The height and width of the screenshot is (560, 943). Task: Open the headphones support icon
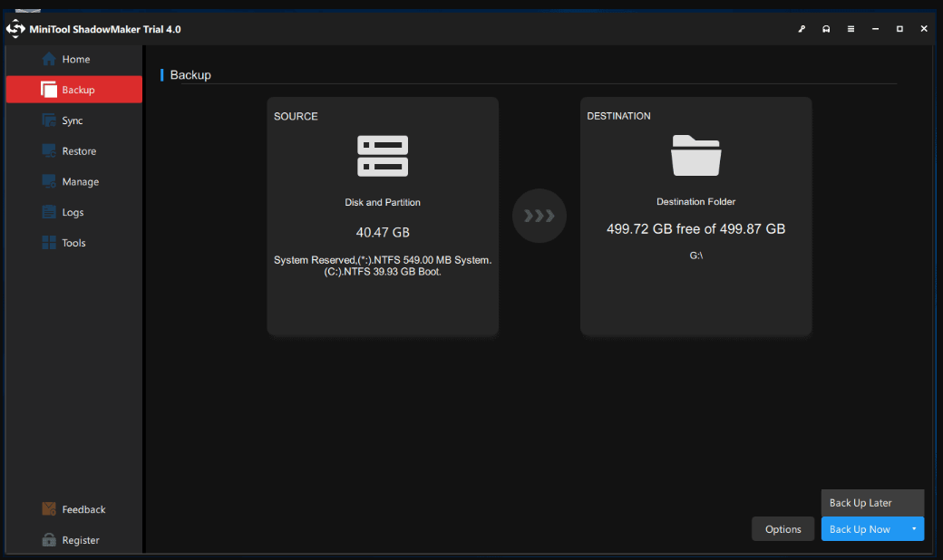826,29
